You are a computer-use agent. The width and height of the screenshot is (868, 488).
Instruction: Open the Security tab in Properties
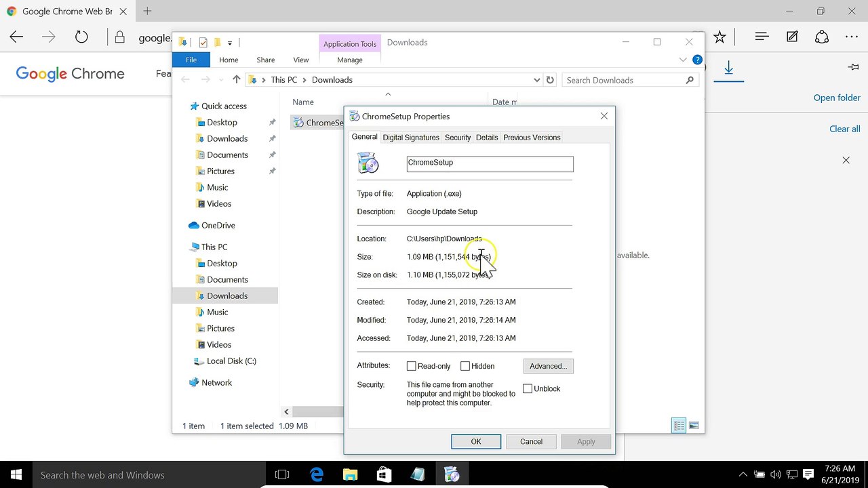point(458,138)
